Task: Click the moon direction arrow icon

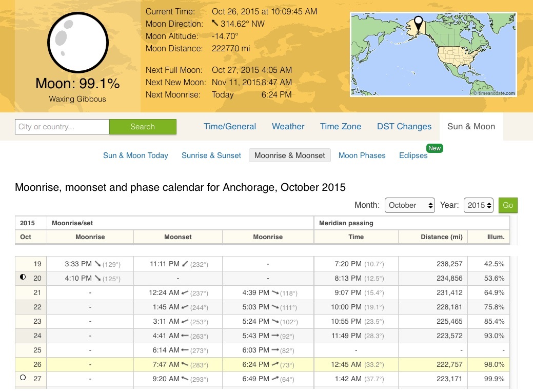Action: pyautogui.click(x=215, y=24)
